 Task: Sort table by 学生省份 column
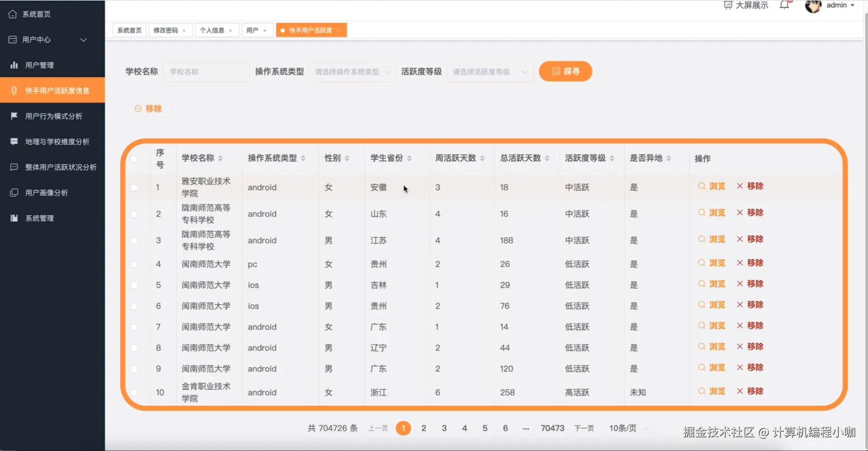pyautogui.click(x=409, y=158)
